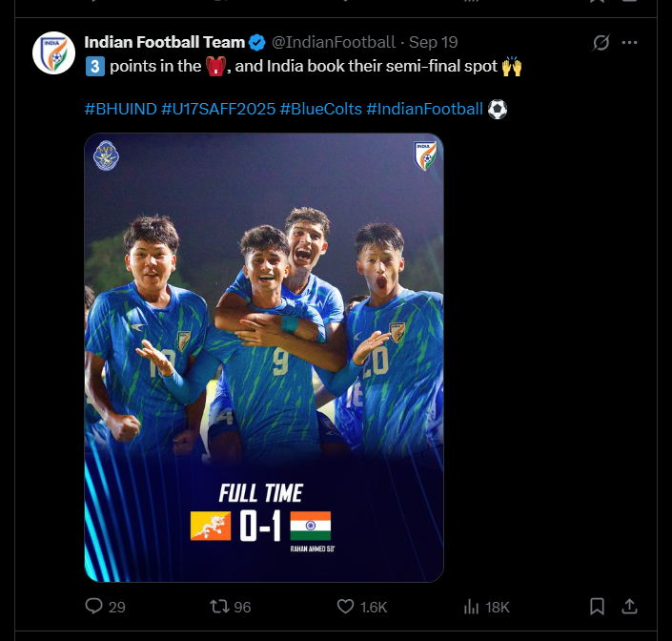Open the #IndianFootball hashtag
The height and width of the screenshot is (641, 672).
424,109
